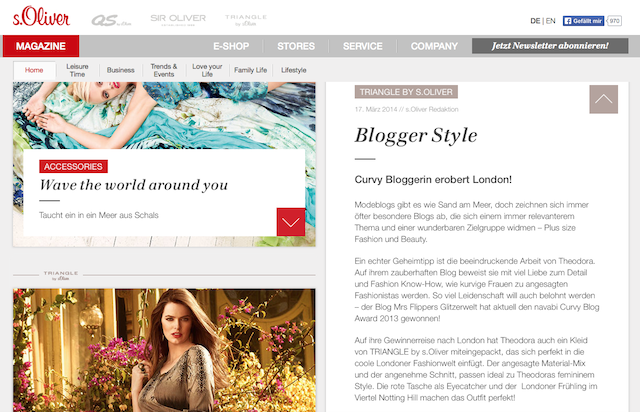Open the MAGAZINE section

tap(41, 46)
